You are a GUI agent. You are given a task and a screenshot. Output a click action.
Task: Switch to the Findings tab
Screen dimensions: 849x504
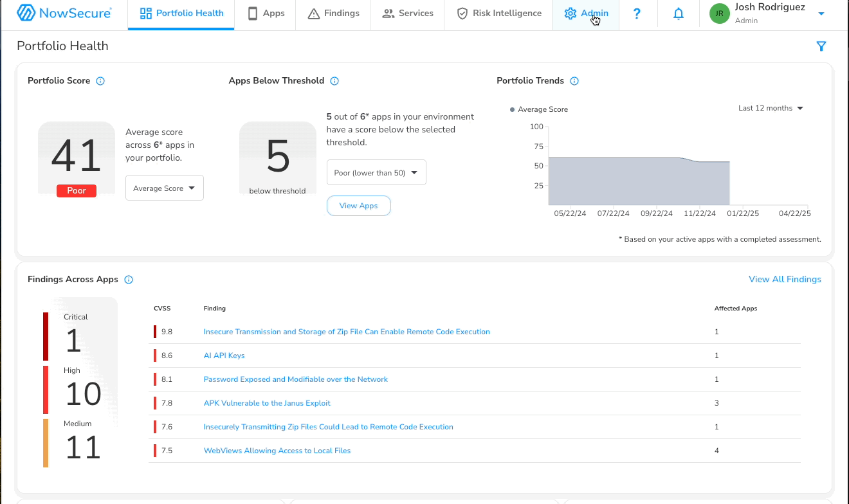coord(333,14)
